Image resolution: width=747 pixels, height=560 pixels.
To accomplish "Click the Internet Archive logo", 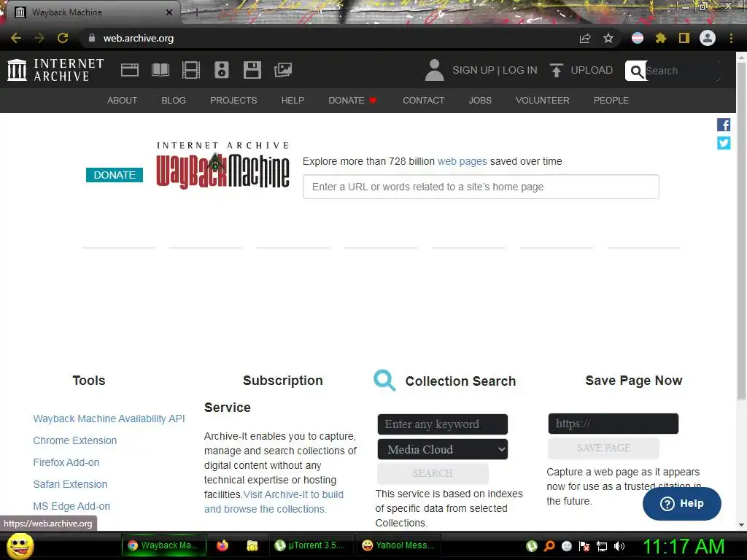I will click(55, 70).
